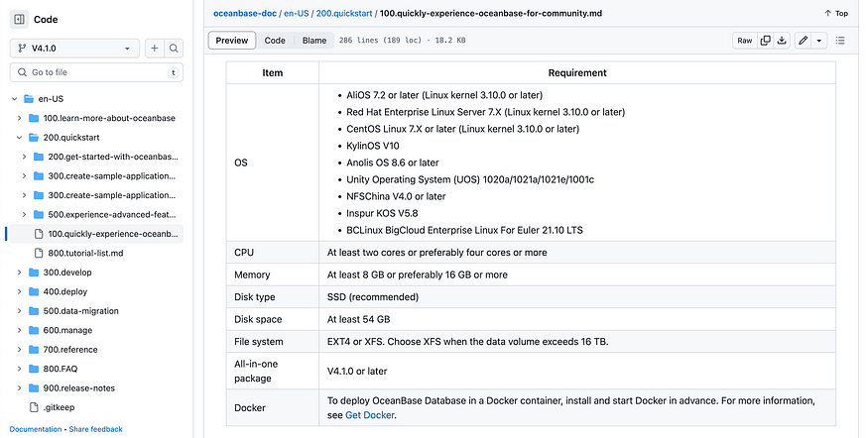The height and width of the screenshot is (438, 868).
Task: Open the document outline list icon
Action: (840, 41)
